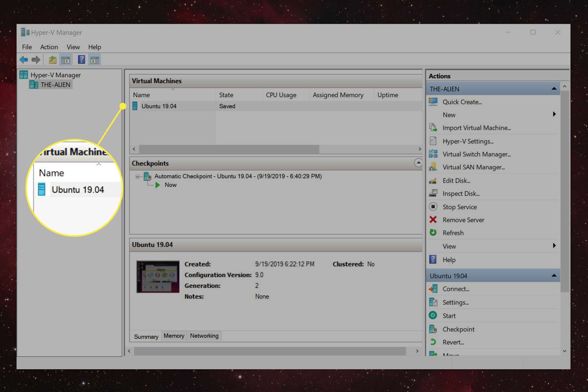Image resolution: width=588 pixels, height=392 pixels.
Task: Open the View menu in menu bar
Action: (x=73, y=47)
